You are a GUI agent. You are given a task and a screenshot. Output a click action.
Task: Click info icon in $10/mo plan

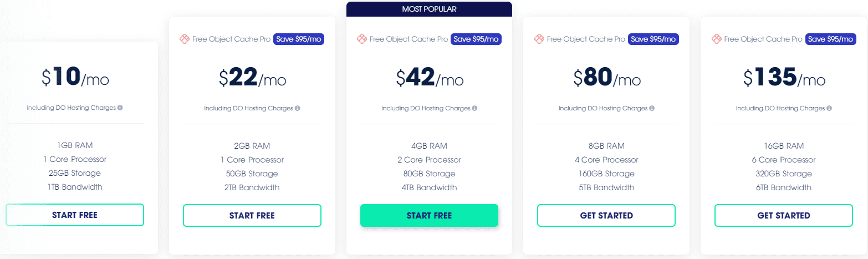[120, 108]
